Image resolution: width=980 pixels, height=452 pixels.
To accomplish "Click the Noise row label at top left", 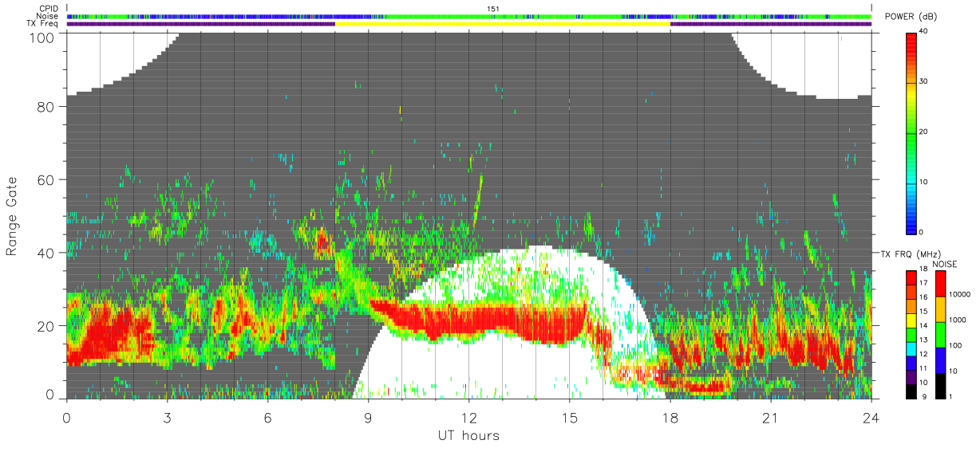I will point(49,16).
